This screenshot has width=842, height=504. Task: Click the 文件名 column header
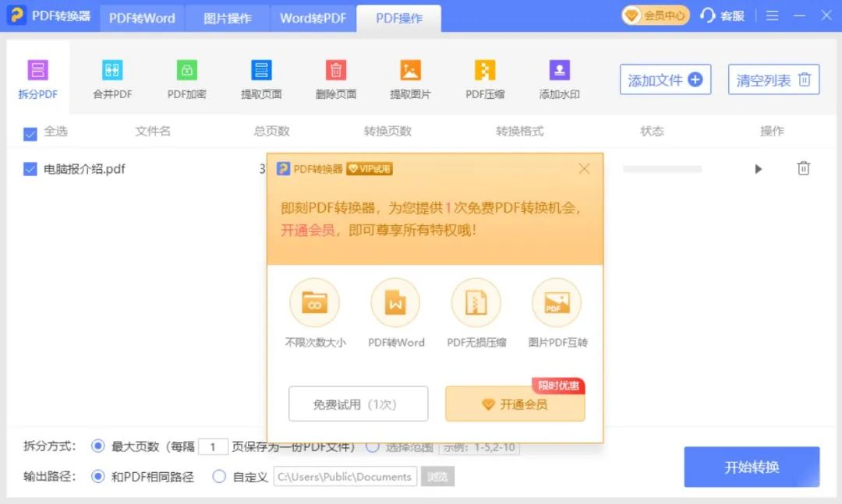(153, 131)
